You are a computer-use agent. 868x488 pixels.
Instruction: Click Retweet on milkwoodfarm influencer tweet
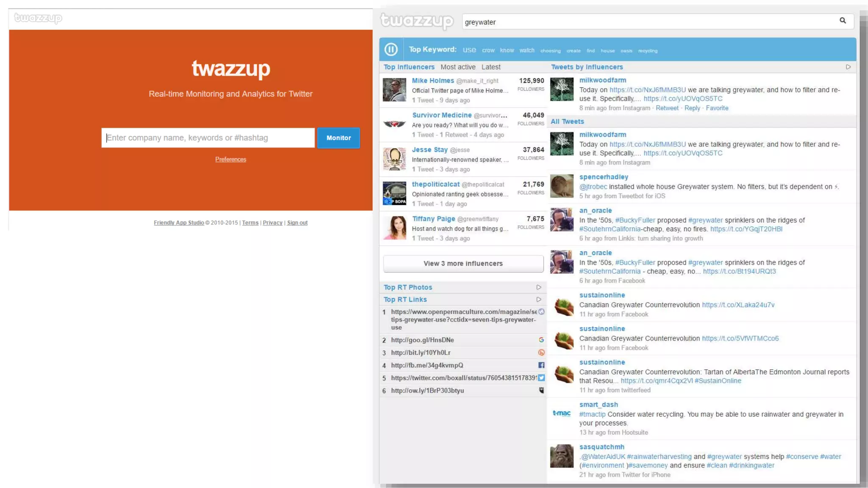coord(667,108)
